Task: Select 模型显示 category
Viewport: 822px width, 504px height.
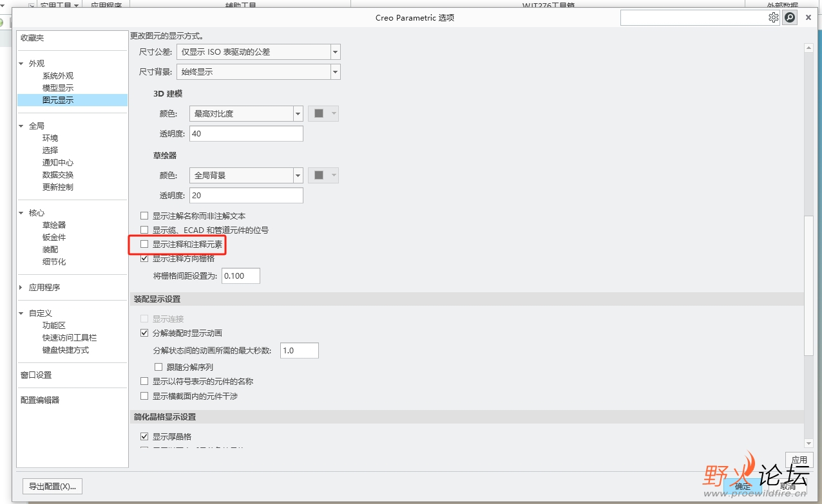Action: (58, 88)
